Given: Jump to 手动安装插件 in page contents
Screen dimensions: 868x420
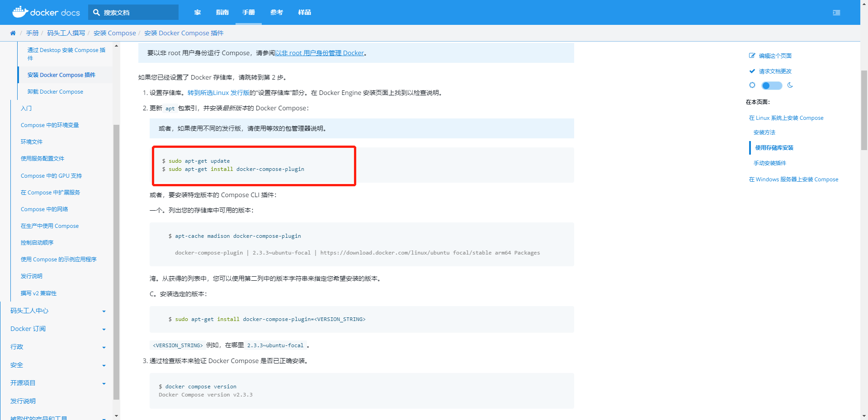Looking at the screenshot, I should click(x=769, y=163).
